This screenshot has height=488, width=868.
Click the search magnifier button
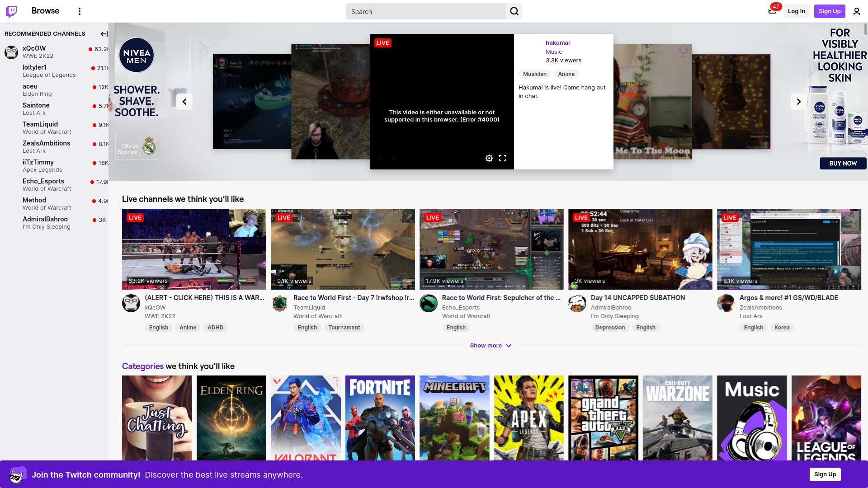(x=514, y=11)
